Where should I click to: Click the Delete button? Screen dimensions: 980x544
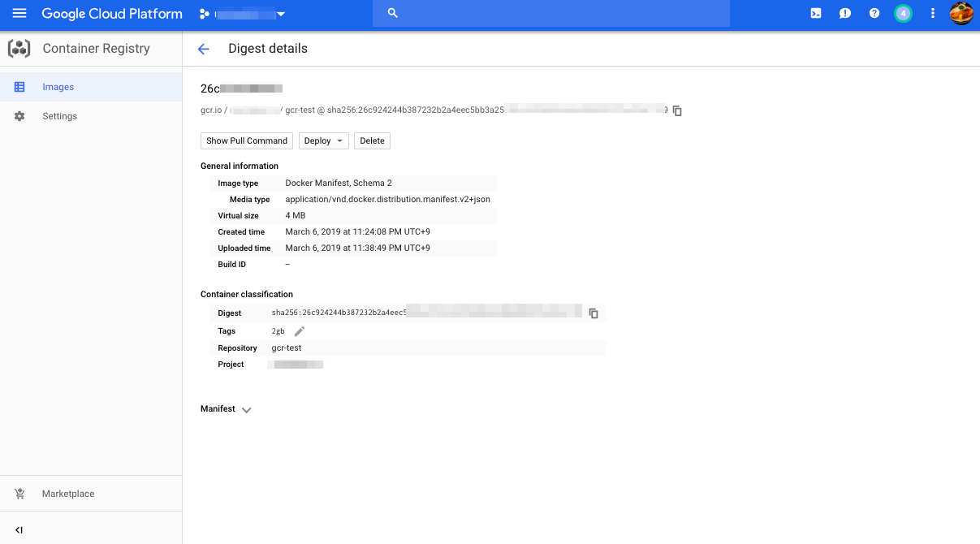pos(372,140)
